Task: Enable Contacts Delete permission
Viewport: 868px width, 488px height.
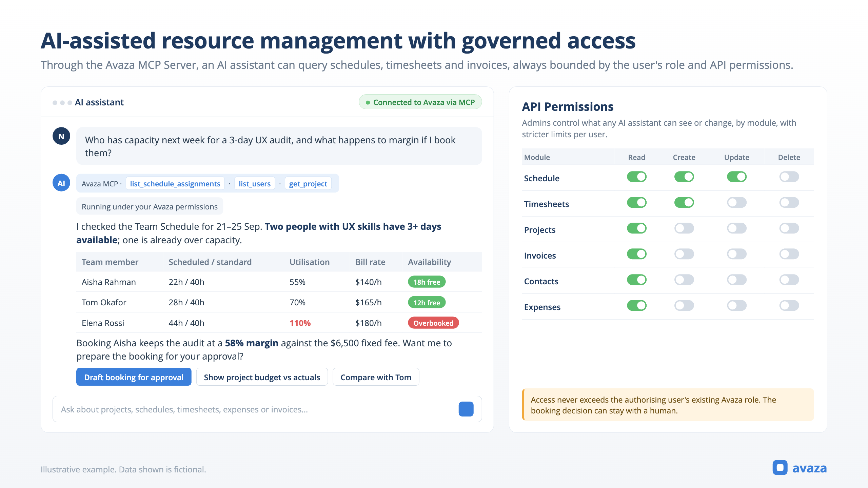Action: click(x=789, y=280)
